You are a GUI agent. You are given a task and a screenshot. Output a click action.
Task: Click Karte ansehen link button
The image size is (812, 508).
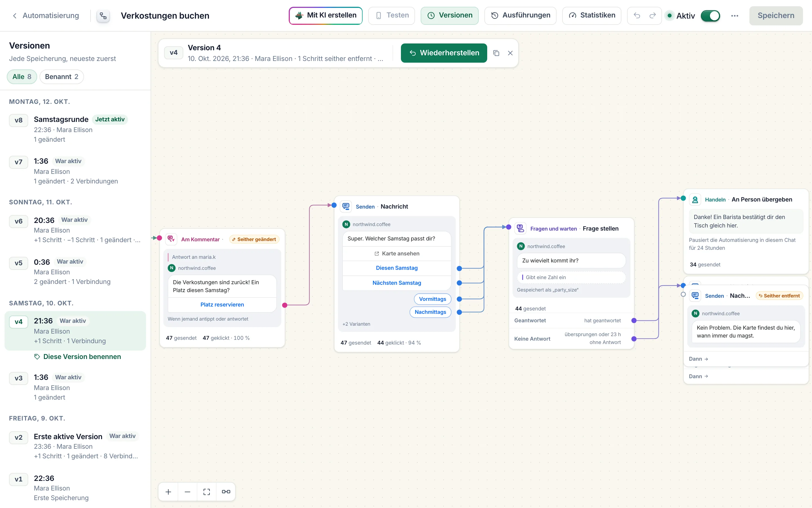(397, 253)
